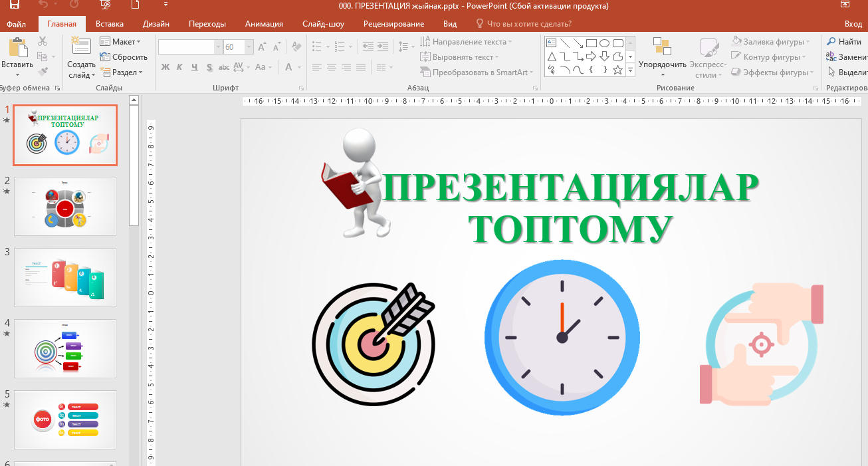
Task: Click the Заменить replace button
Action: (847, 57)
